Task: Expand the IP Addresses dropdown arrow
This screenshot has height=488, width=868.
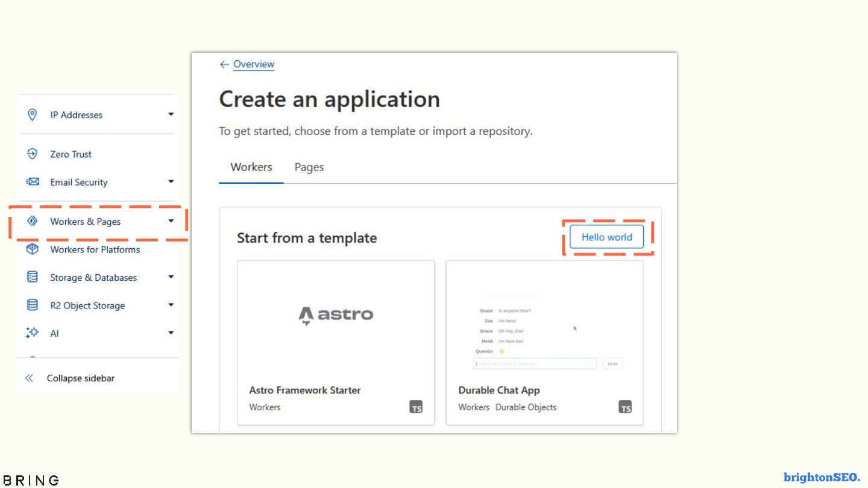Action: point(171,114)
